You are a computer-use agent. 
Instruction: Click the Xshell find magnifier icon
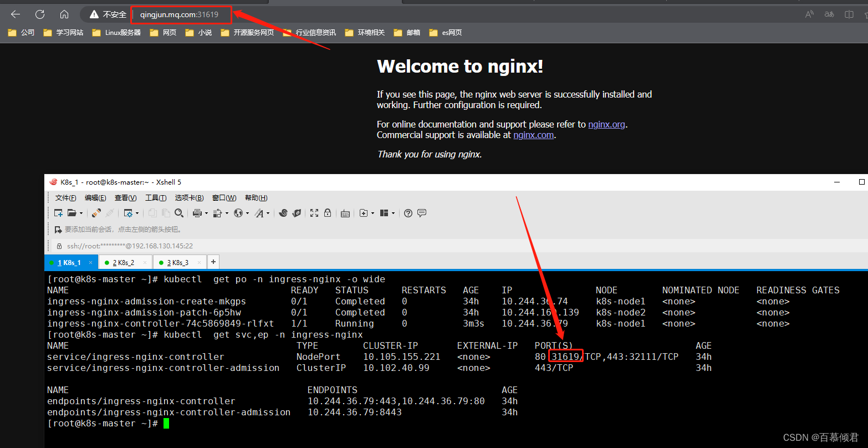coord(179,213)
